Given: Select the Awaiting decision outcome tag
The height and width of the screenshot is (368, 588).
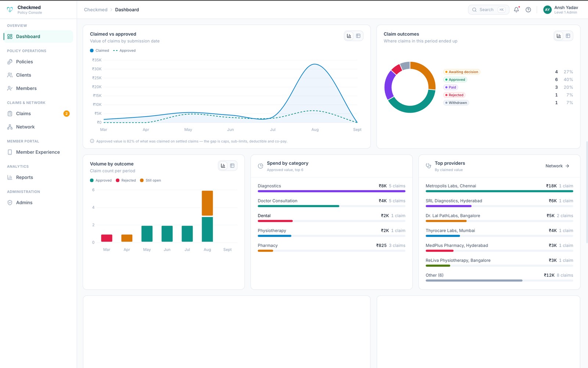Looking at the screenshot, I should (462, 72).
